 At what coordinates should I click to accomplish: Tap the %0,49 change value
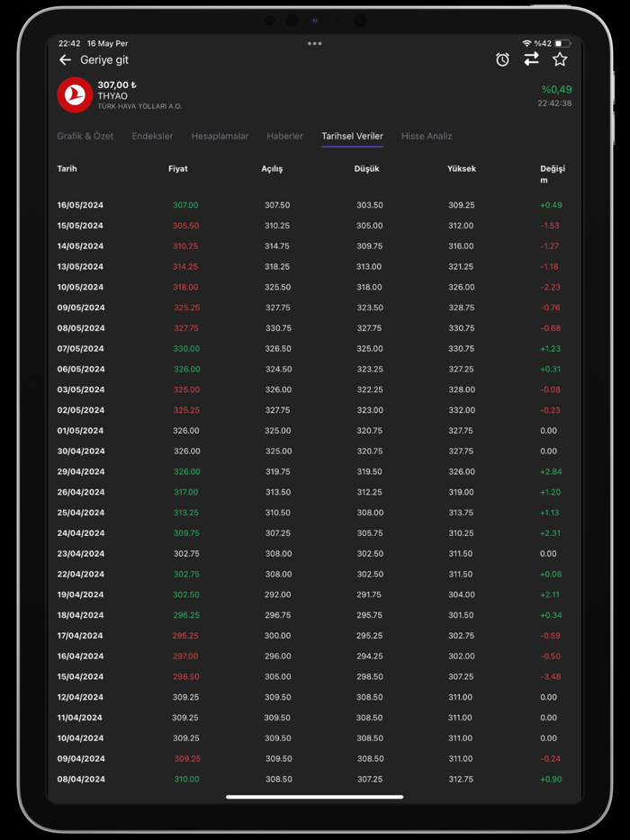point(556,89)
